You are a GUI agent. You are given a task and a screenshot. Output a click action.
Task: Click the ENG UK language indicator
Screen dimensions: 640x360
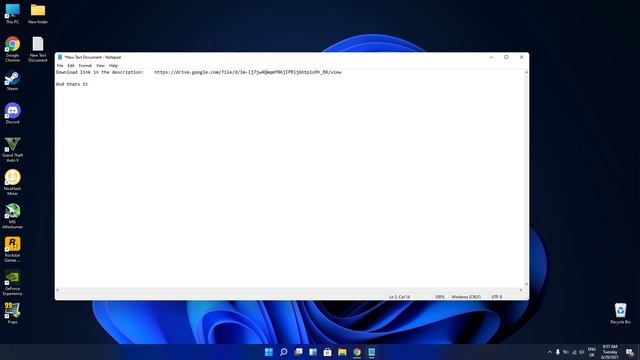click(x=591, y=352)
